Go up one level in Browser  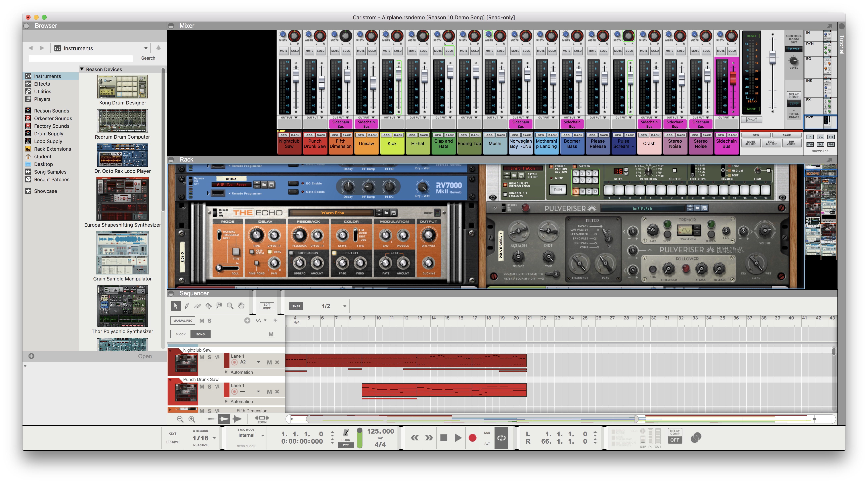pos(158,48)
